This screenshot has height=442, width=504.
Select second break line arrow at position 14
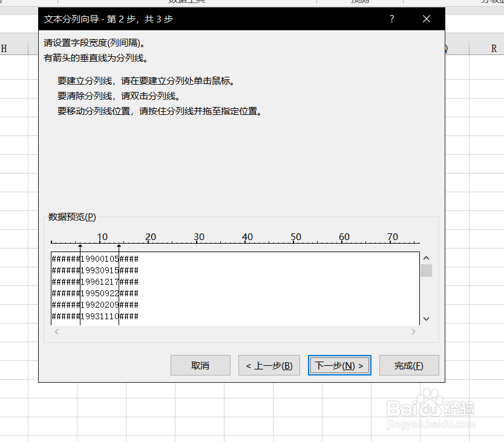pyautogui.click(x=119, y=246)
